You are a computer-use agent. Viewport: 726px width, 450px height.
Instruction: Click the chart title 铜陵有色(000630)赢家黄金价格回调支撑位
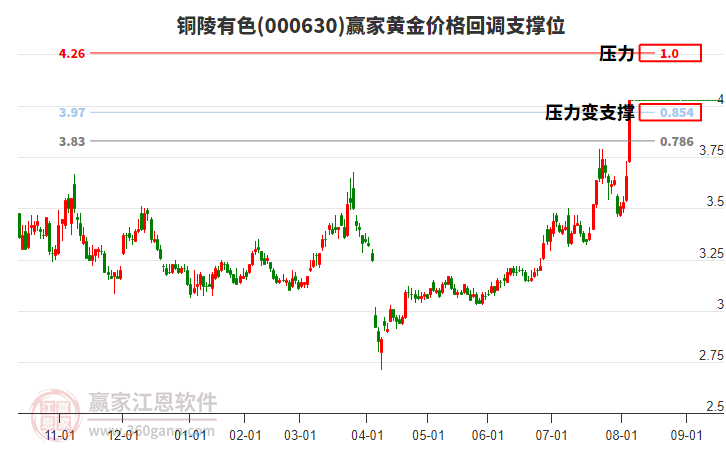pos(371,25)
